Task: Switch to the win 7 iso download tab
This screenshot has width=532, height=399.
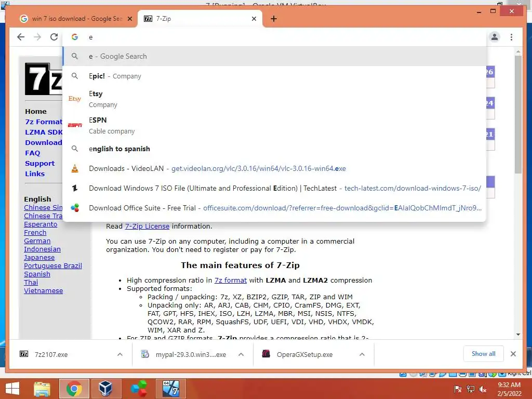Action: 76,19
